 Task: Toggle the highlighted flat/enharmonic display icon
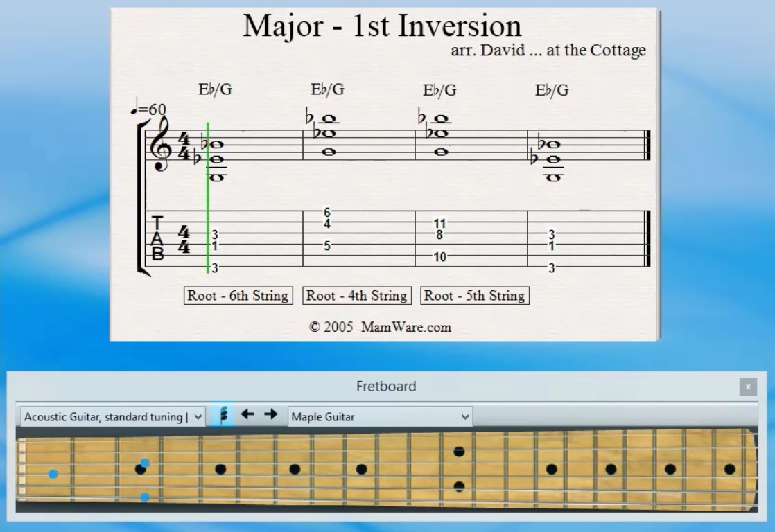[x=223, y=416]
